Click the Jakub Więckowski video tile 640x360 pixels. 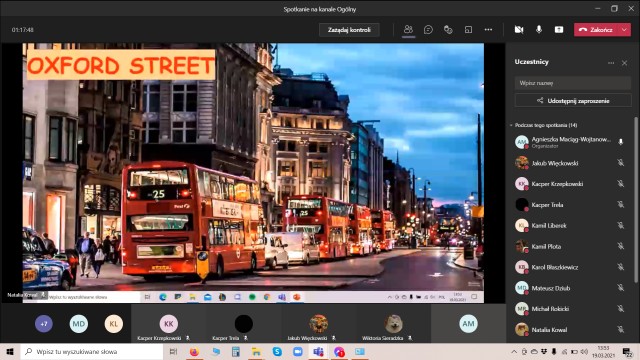[x=318, y=323]
